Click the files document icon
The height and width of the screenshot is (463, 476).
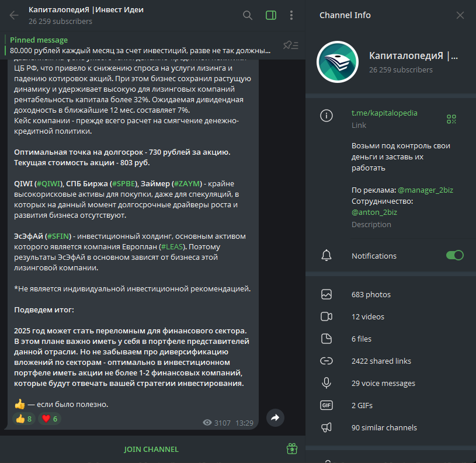click(x=326, y=339)
